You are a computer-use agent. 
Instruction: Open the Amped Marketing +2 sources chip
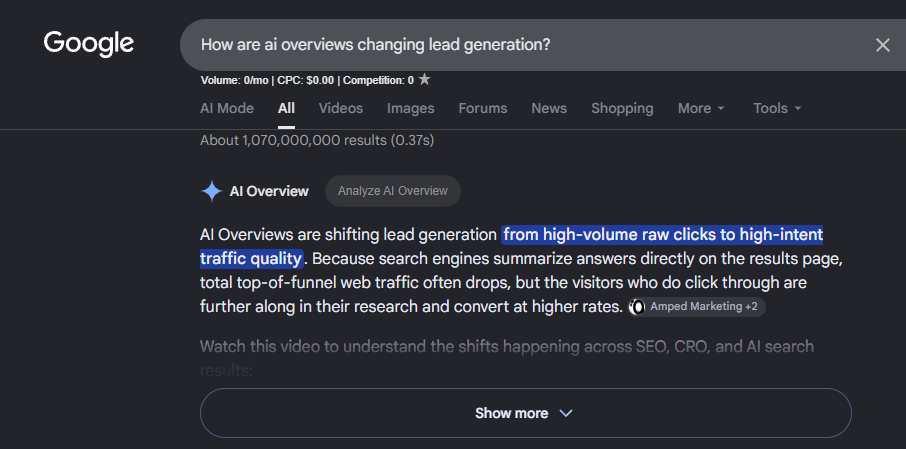click(697, 307)
